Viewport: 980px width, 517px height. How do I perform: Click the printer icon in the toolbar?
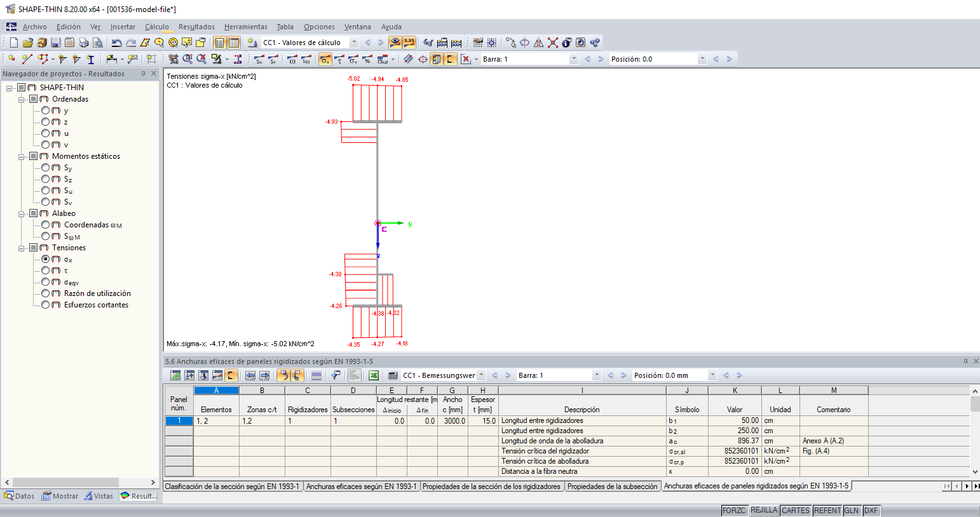point(83,43)
